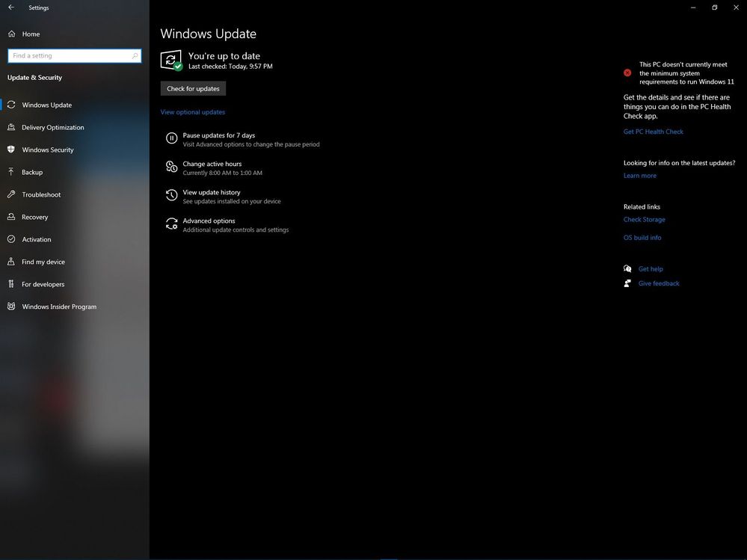
Task: Open Find my device page
Action: [x=43, y=262]
